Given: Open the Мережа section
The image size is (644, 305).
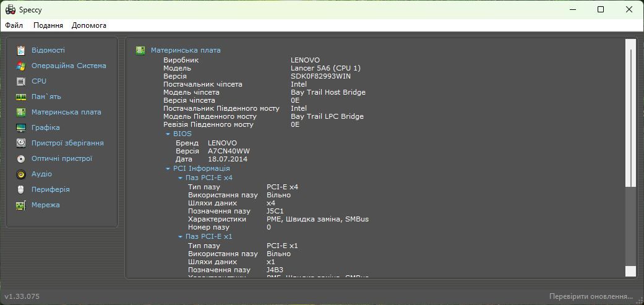Looking at the screenshot, I should pos(46,205).
